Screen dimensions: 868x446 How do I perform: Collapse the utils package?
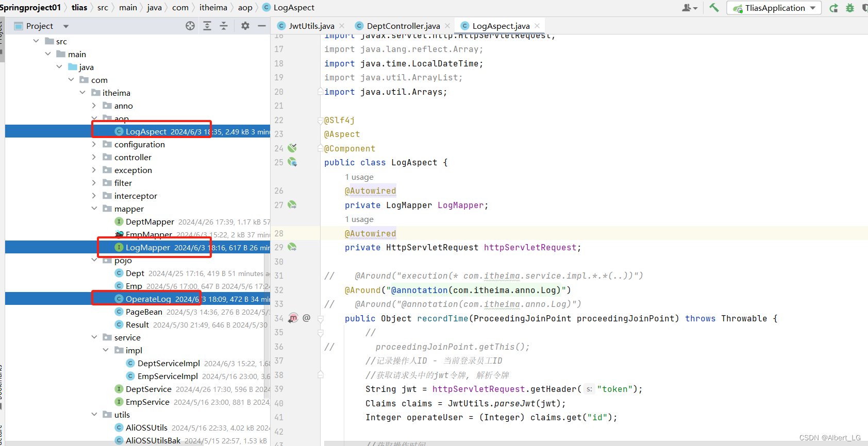[94, 415]
